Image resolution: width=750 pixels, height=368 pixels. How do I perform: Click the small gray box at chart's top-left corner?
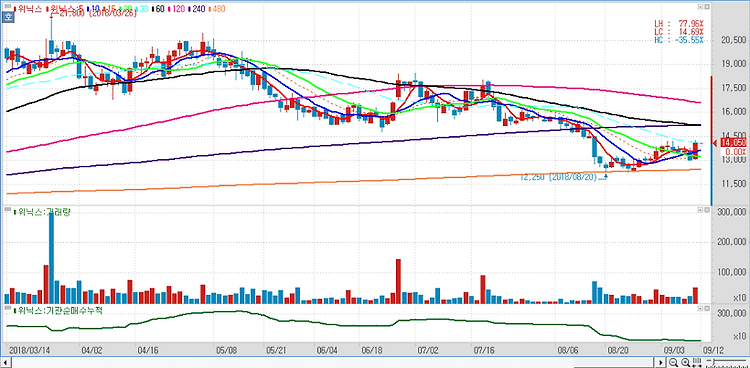8,6
